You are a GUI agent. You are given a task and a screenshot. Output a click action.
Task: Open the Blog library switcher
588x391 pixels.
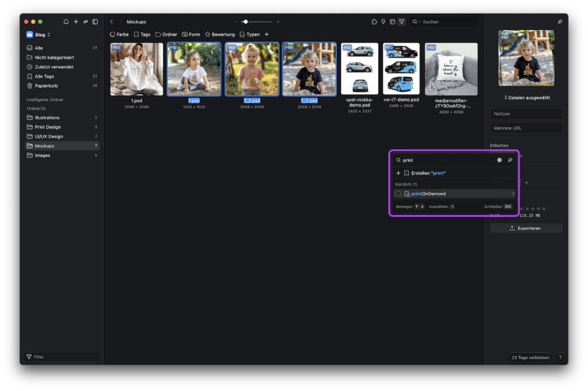[38, 34]
